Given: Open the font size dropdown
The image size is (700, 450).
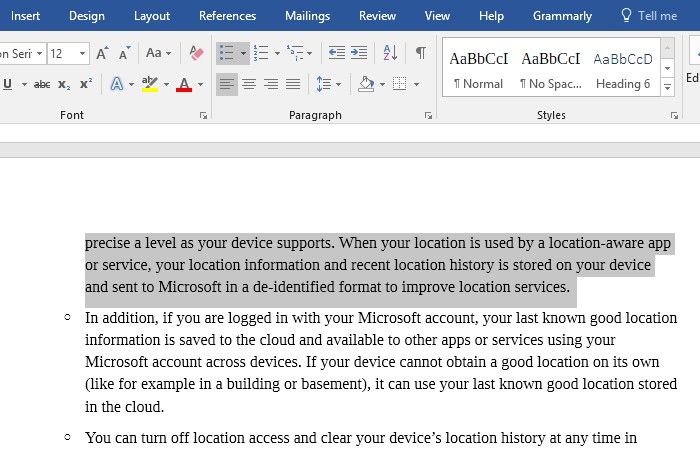Looking at the screenshot, I should [82, 53].
